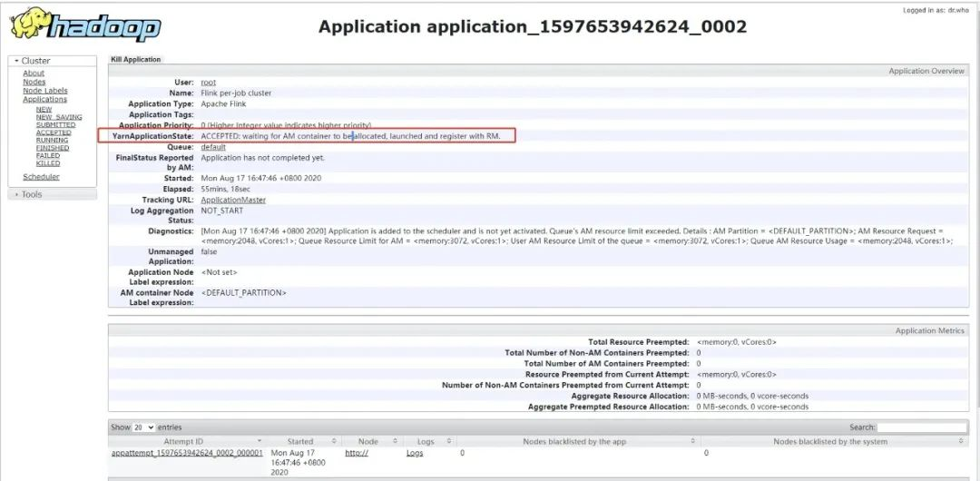Image resolution: width=980 pixels, height=481 pixels.
Task: Sort by Nodes blacklisted by the system
Action: coord(834,442)
